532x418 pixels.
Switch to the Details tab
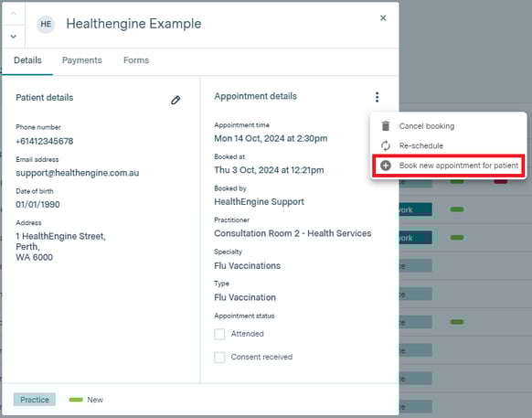coord(27,60)
